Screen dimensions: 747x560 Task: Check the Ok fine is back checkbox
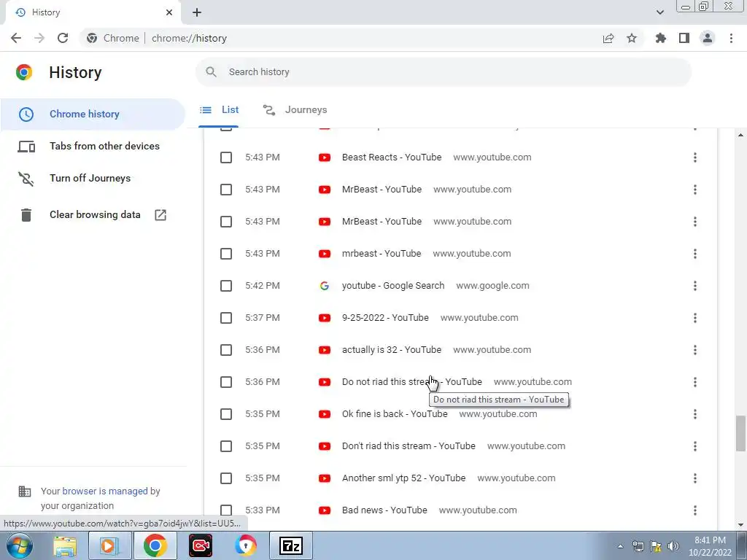226,414
